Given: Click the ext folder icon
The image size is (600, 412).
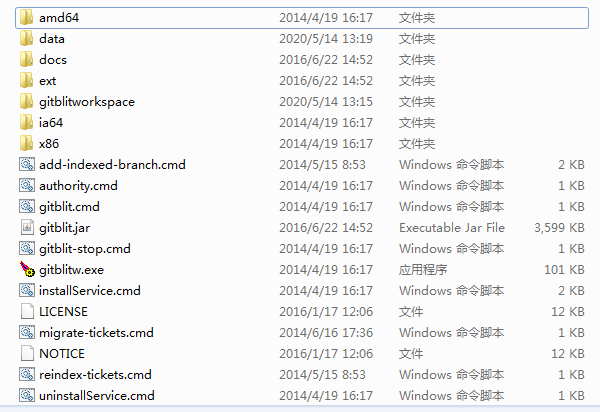Looking at the screenshot, I should pos(26,81).
